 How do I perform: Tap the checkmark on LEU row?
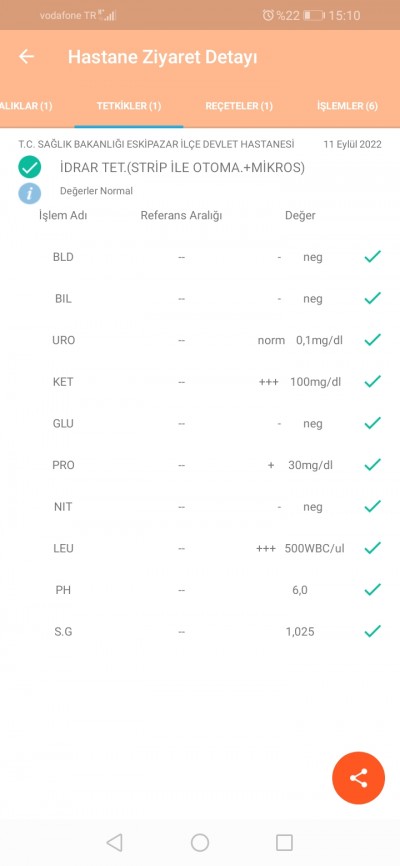[x=372, y=548]
